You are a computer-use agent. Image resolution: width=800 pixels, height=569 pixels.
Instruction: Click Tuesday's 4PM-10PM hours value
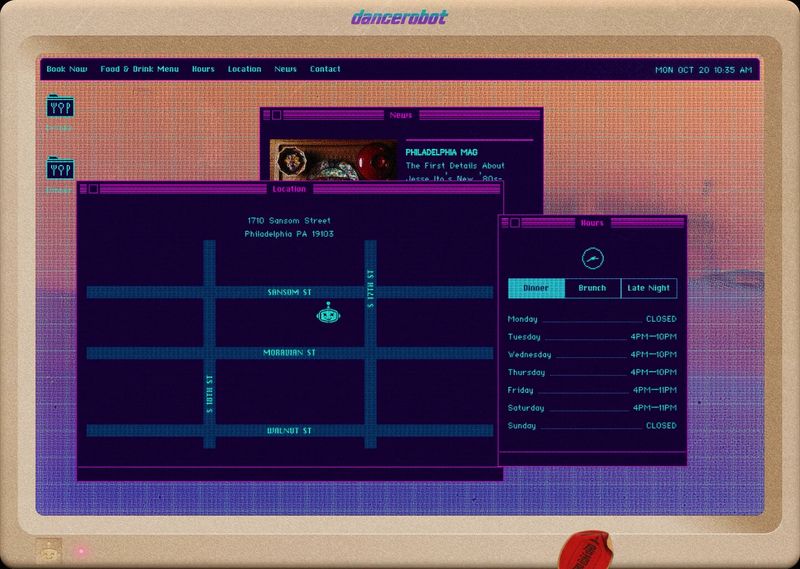tap(654, 337)
